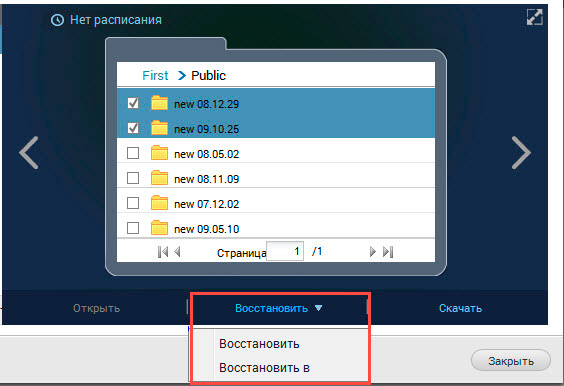Click the Закрыть button

(511, 360)
